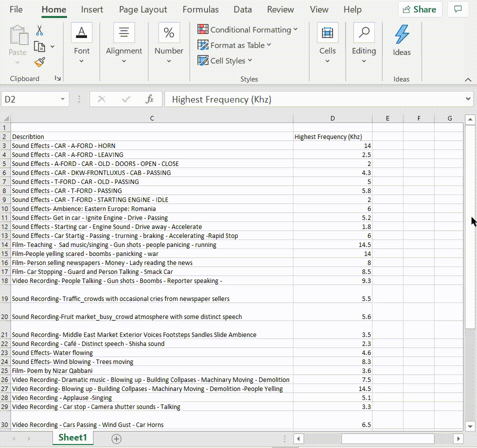
Task: Expand the Font group chevron
Action: [x=81, y=61]
